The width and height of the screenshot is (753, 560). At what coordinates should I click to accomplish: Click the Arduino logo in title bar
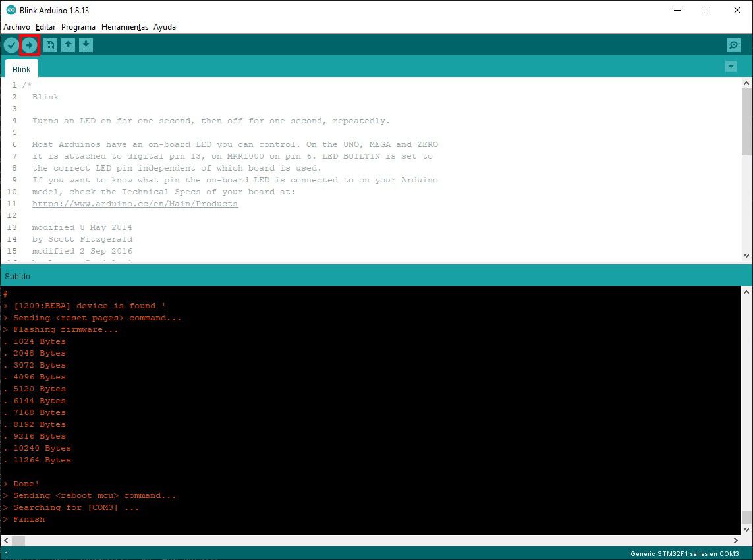pyautogui.click(x=11, y=10)
